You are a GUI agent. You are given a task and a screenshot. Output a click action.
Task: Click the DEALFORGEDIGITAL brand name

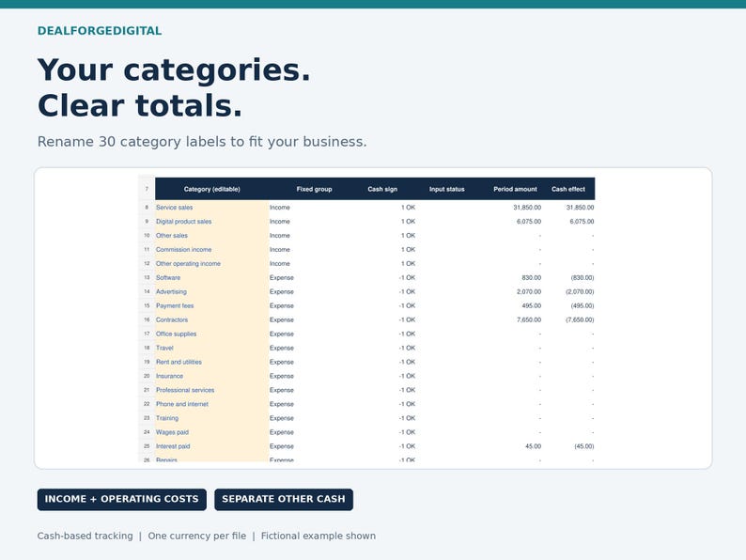[x=100, y=31]
